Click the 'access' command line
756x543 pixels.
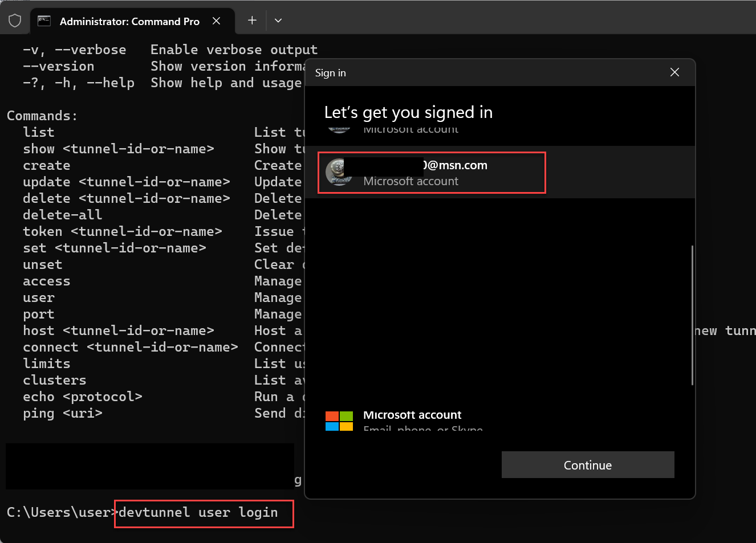(47, 281)
